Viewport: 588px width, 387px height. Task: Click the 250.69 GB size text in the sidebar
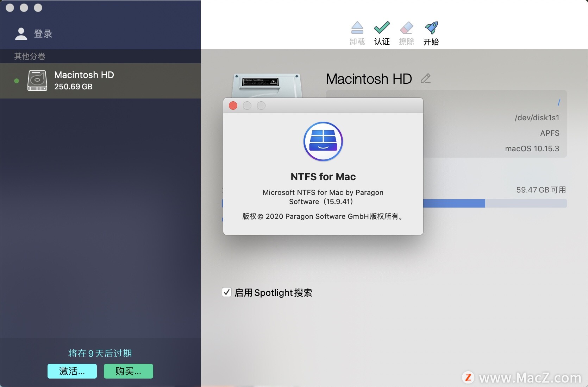pos(73,87)
